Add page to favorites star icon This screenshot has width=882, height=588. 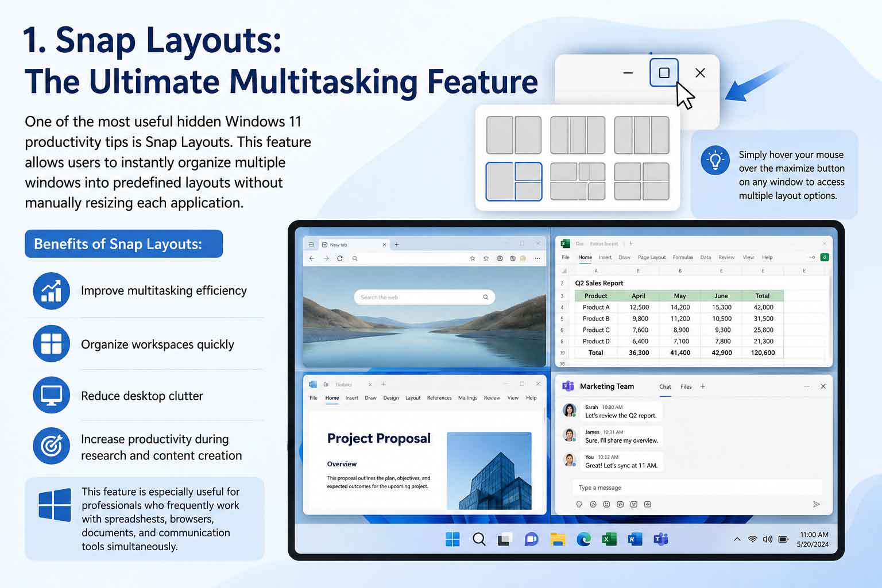473,258
